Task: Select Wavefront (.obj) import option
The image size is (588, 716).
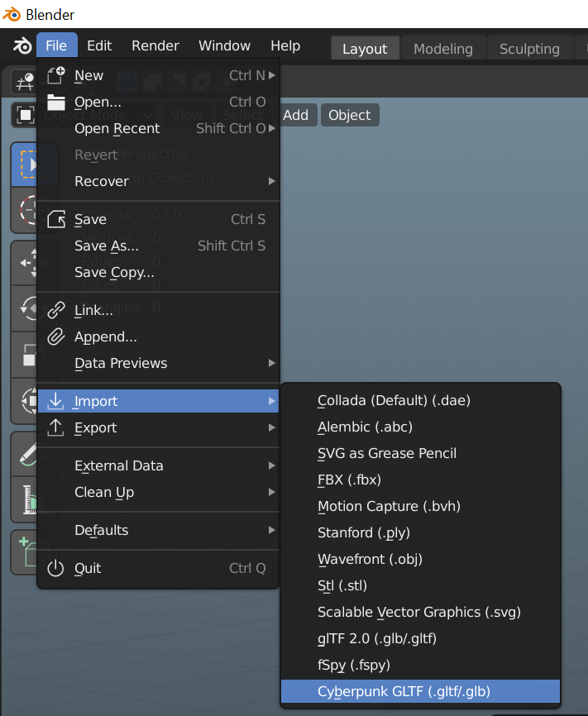Action: point(420,560)
